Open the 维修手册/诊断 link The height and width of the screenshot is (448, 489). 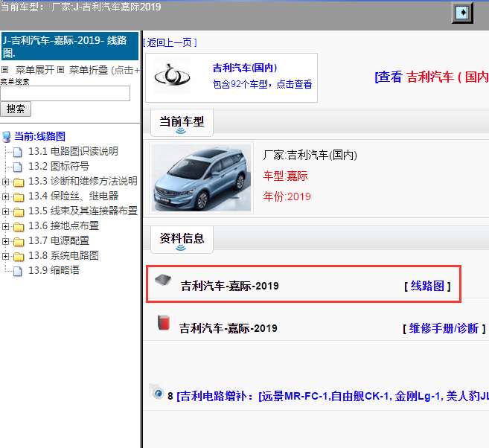(x=444, y=328)
